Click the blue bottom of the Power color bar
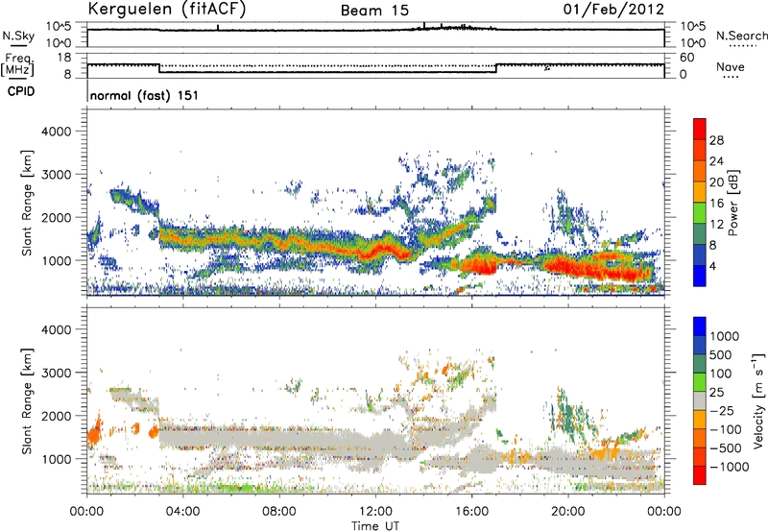Image resolution: width=768 pixels, height=532 pixels. (x=700, y=276)
